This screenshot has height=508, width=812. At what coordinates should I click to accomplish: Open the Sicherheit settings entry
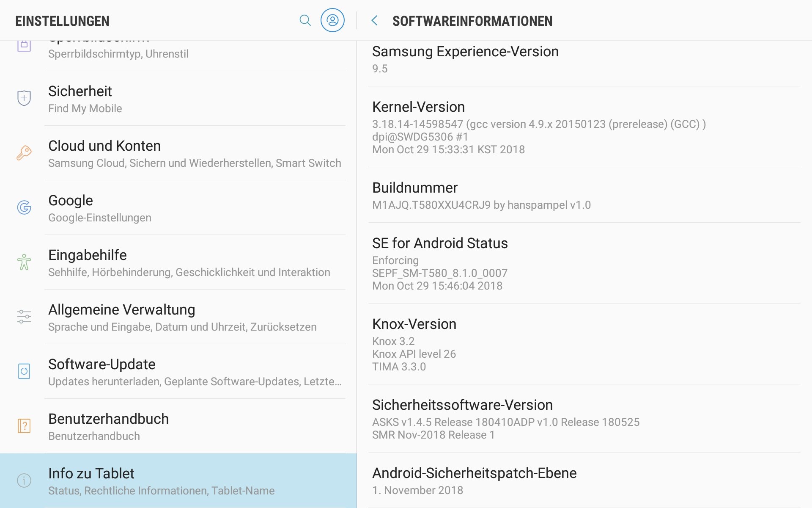pyautogui.click(x=178, y=99)
